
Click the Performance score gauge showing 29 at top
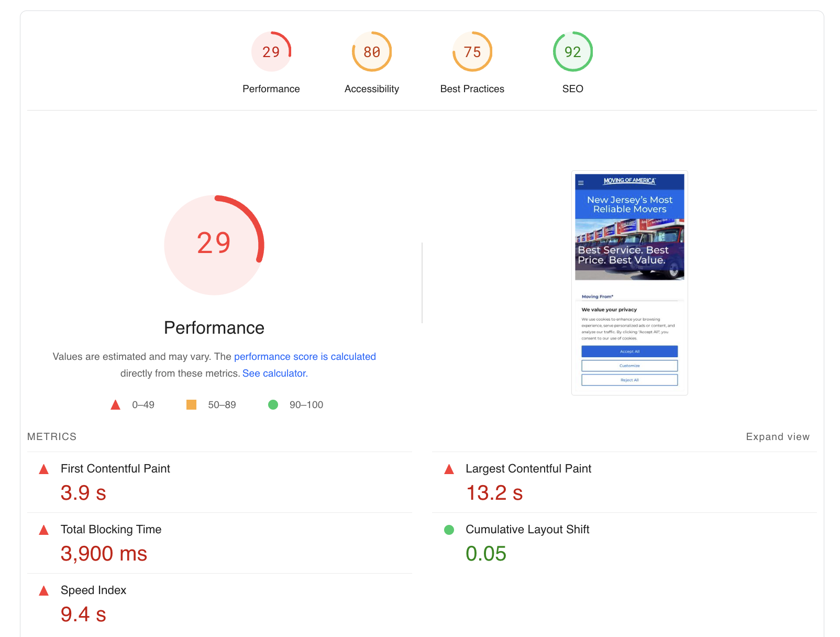(x=271, y=51)
